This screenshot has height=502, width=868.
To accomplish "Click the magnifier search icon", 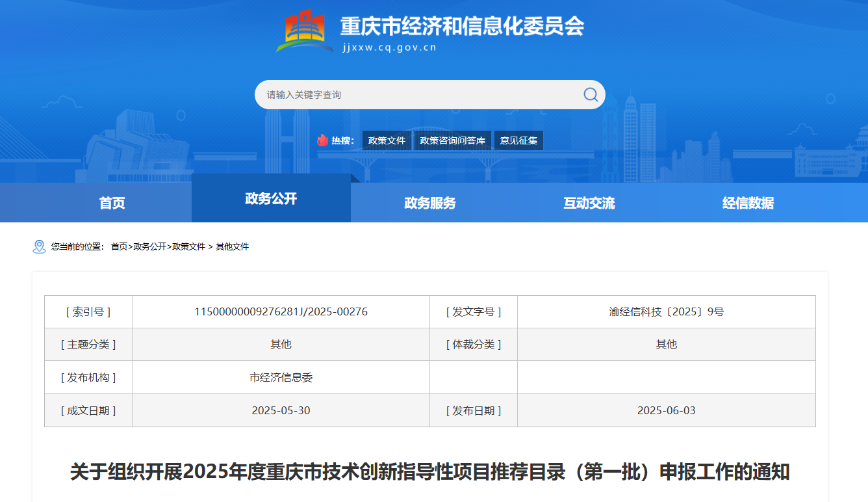I will pos(590,95).
